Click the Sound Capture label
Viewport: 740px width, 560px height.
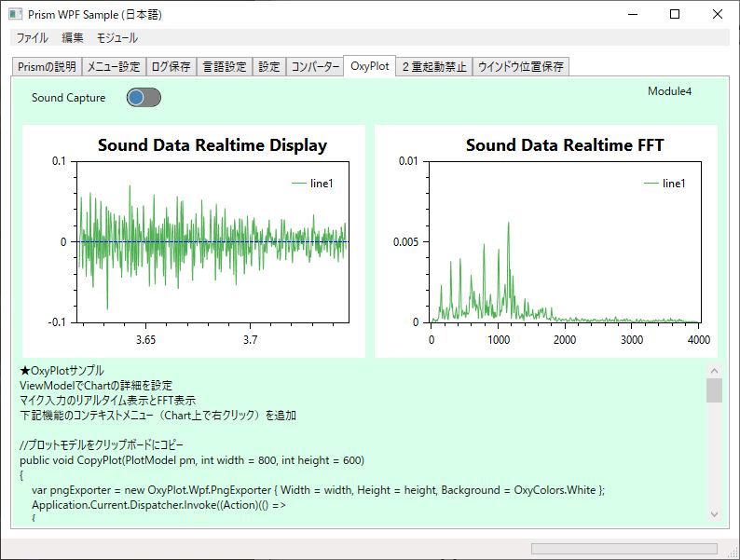point(68,98)
